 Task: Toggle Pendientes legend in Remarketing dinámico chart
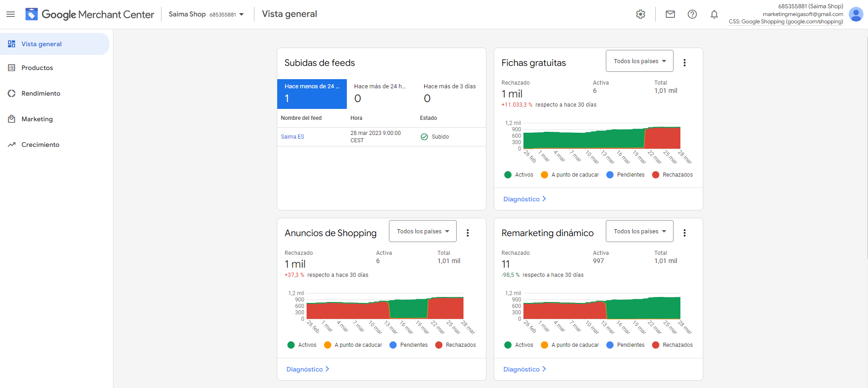click(x=625, y=345)
